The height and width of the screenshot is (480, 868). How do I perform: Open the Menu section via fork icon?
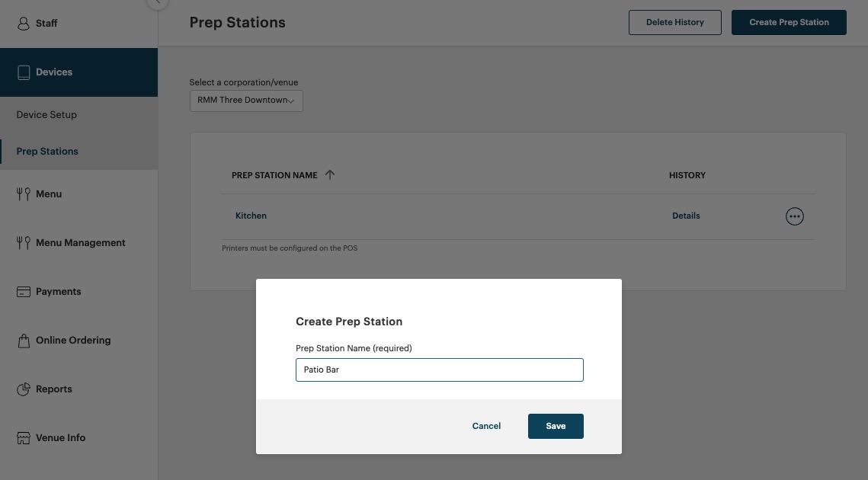coord(23,194)
